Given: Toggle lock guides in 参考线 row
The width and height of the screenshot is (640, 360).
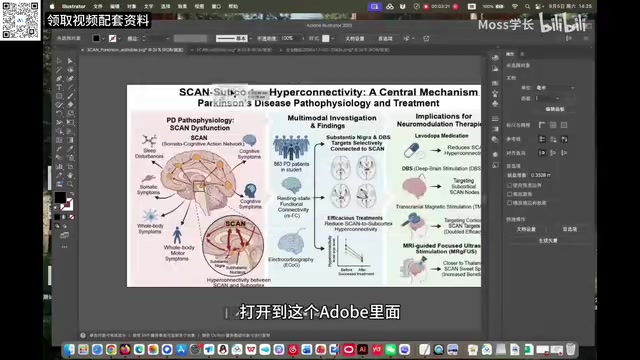Looking at the screenshot, I should tap(553, 139).
